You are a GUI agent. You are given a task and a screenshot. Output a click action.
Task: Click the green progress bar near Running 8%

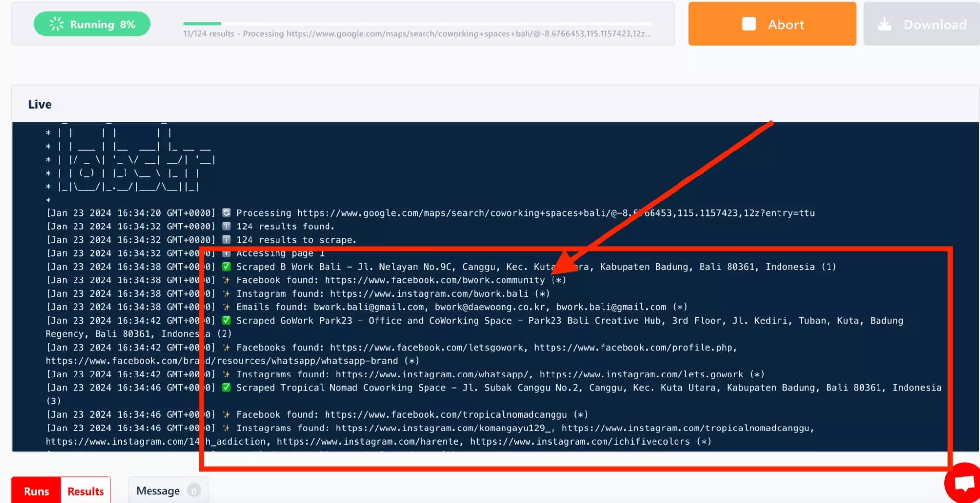pos(201,23)
